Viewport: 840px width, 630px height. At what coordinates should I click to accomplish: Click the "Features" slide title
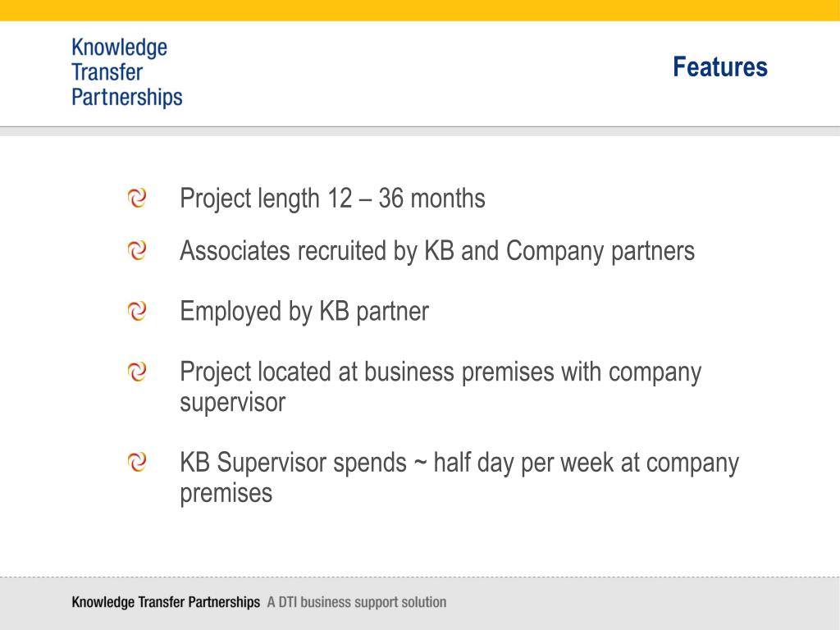click(719, 67)
